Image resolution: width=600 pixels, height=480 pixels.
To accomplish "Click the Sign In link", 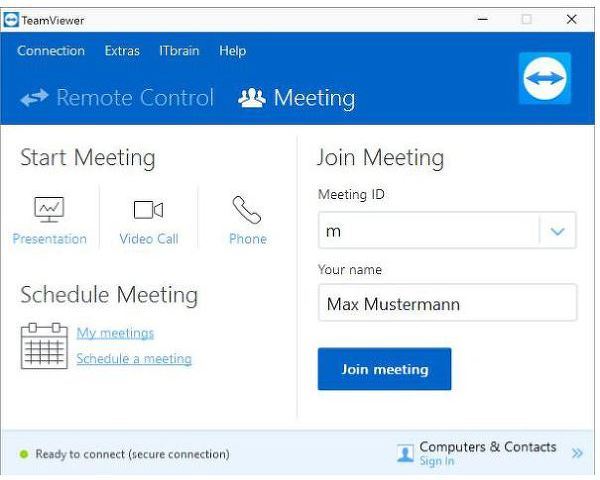I will pos(437,461).
